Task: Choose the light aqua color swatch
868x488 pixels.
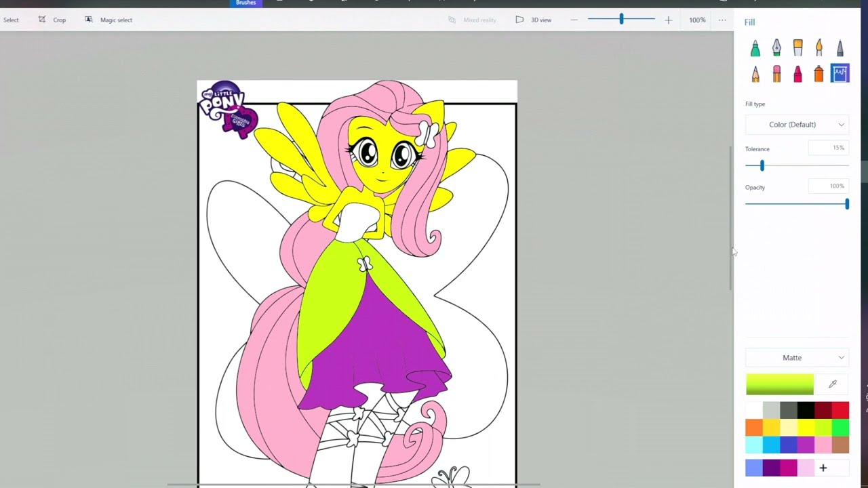Action: tap(754, 445)
